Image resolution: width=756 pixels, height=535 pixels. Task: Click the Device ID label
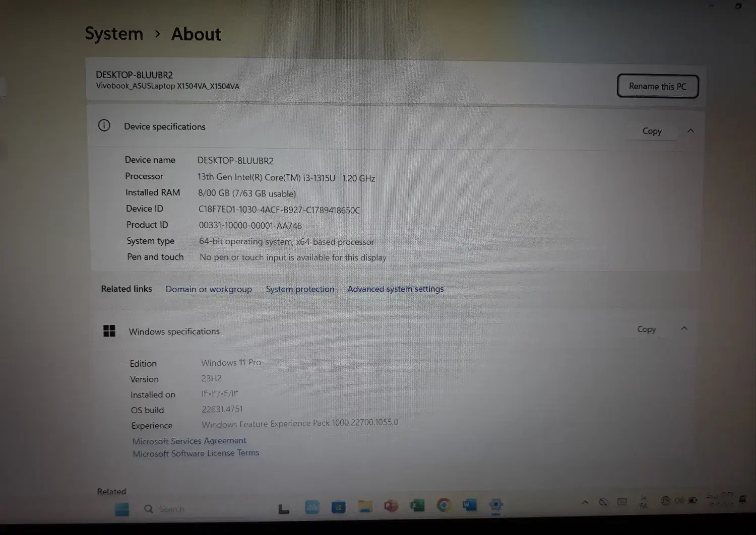point(145,209)
